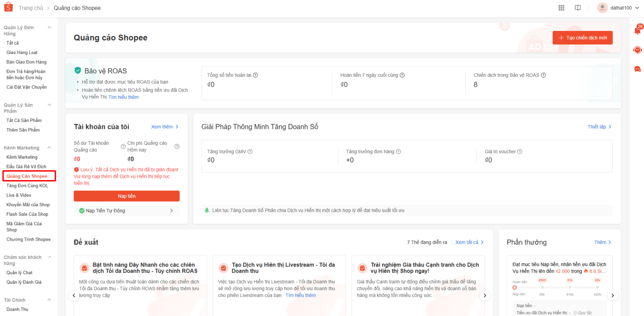Image resolution: width=644 pixels, height=316 pixels.
Task: Open Flash Sale Của Shop menu item
Action: point(27,214)
